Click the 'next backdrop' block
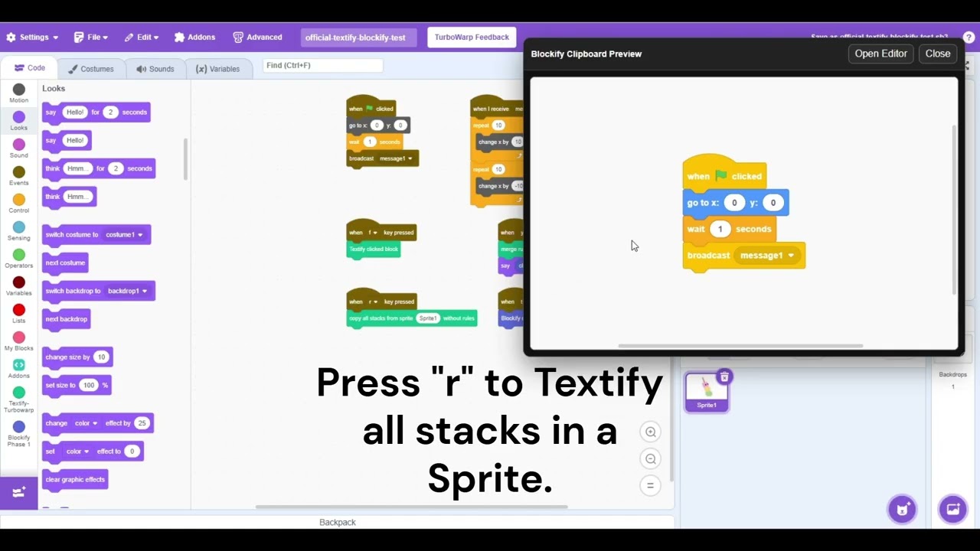The height and width of the screenshot is (551, 980). coord(67,319)
